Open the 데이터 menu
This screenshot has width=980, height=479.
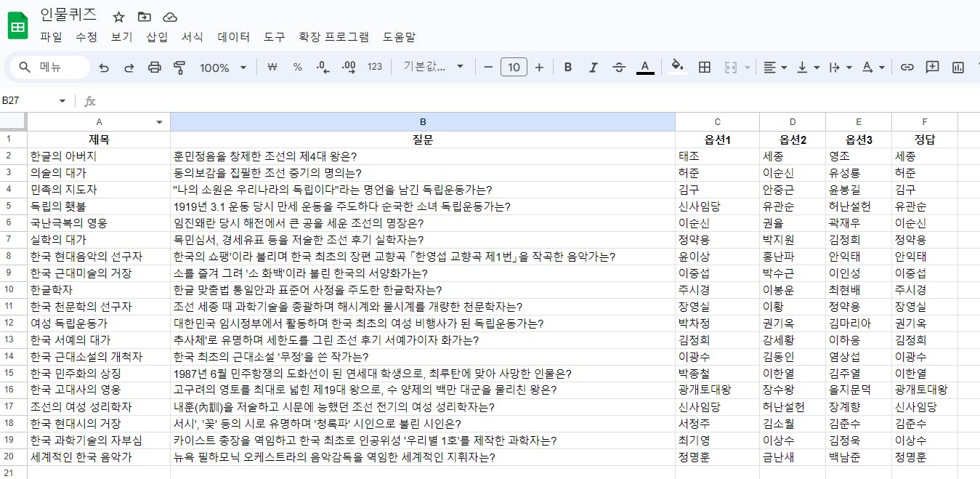point(233,37)
